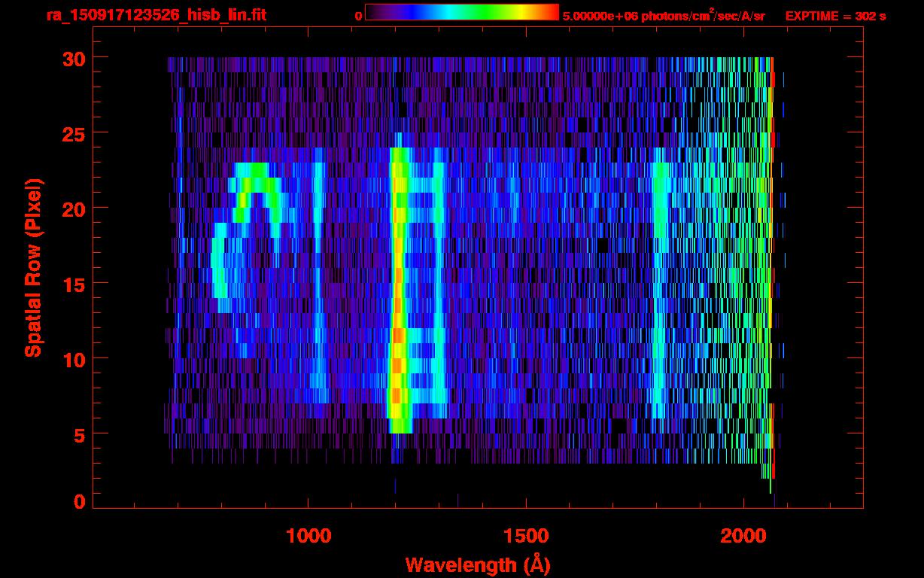Click the y-axis tick label 20
Viewport: 924px width, 578px height.
point(73,208)
